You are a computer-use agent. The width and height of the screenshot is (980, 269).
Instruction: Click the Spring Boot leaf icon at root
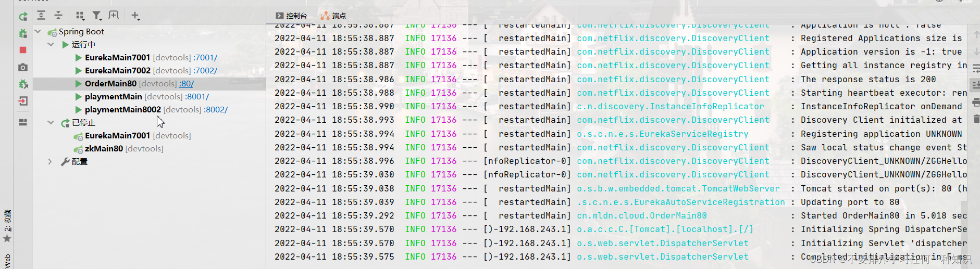pos(52,32)
